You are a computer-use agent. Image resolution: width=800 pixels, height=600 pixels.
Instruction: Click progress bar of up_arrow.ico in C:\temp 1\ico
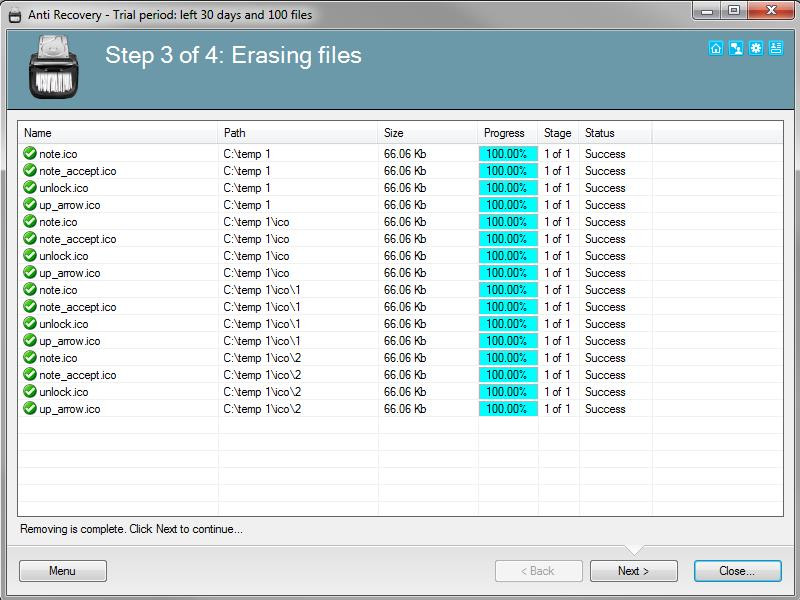(x=508, y=272)
